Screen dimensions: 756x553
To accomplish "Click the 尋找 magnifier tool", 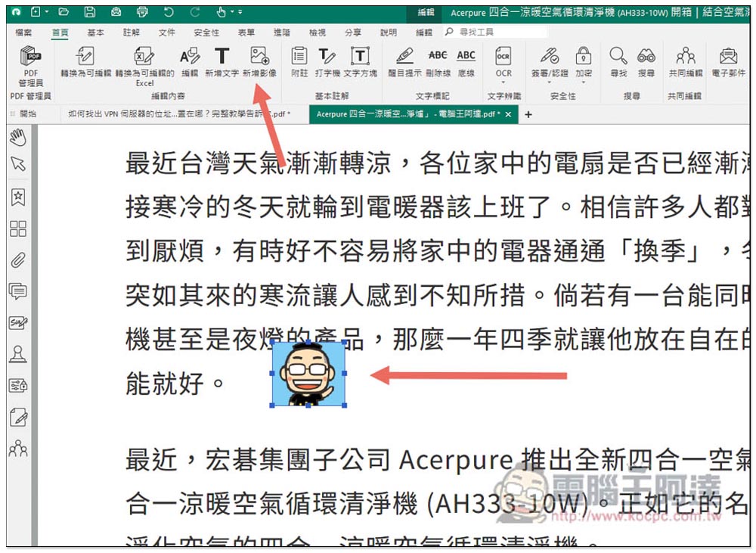I will coord(618,61).
